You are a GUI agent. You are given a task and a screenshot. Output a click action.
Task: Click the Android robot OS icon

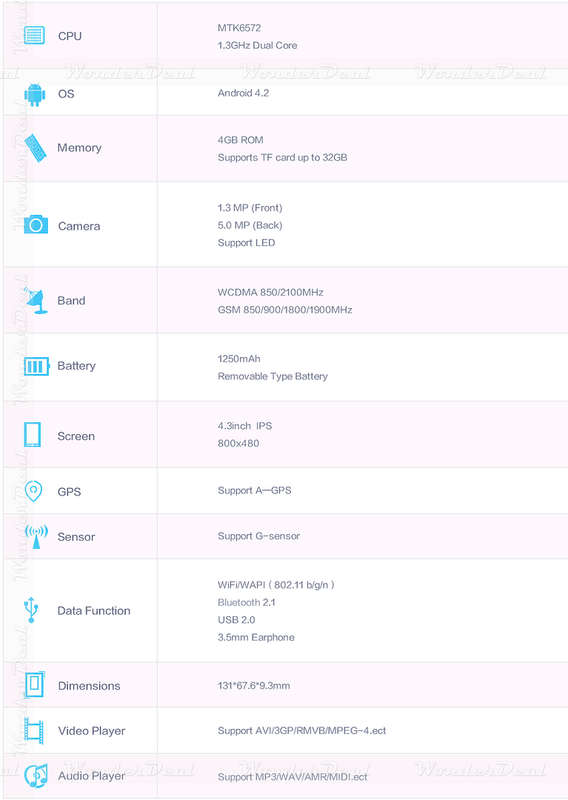click(x=34, y=94)
